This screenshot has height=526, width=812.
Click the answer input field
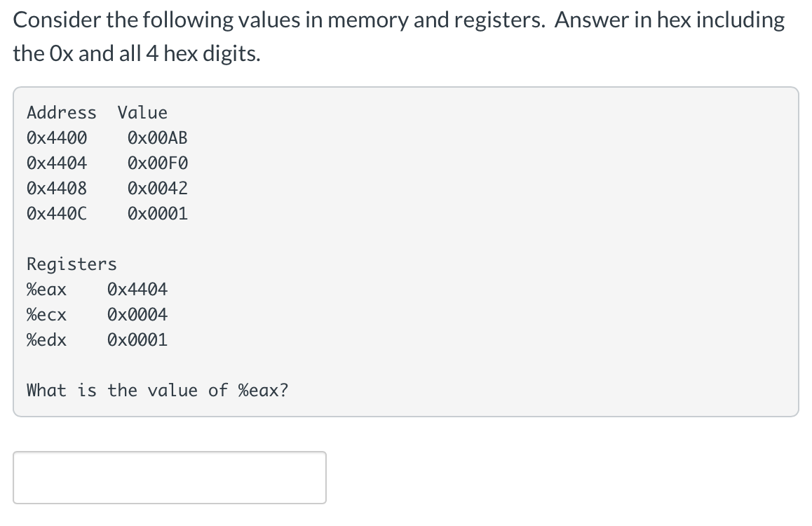pos(168,478)
